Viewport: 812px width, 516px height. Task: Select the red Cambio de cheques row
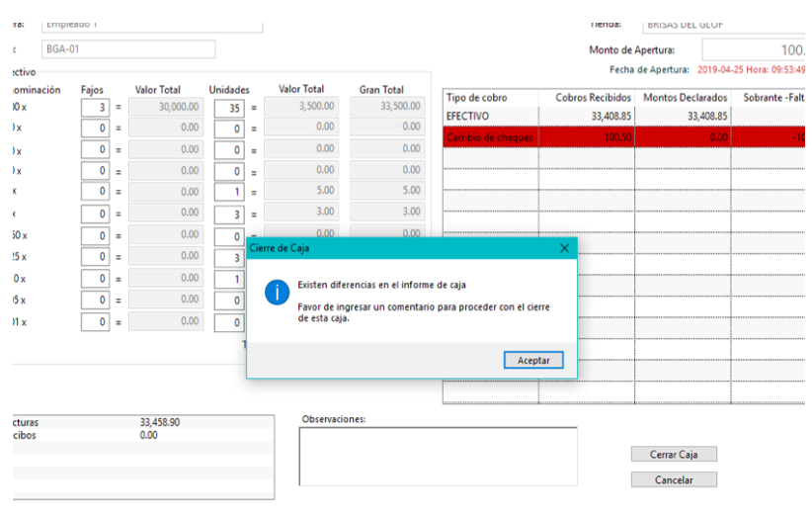[624, 137]
